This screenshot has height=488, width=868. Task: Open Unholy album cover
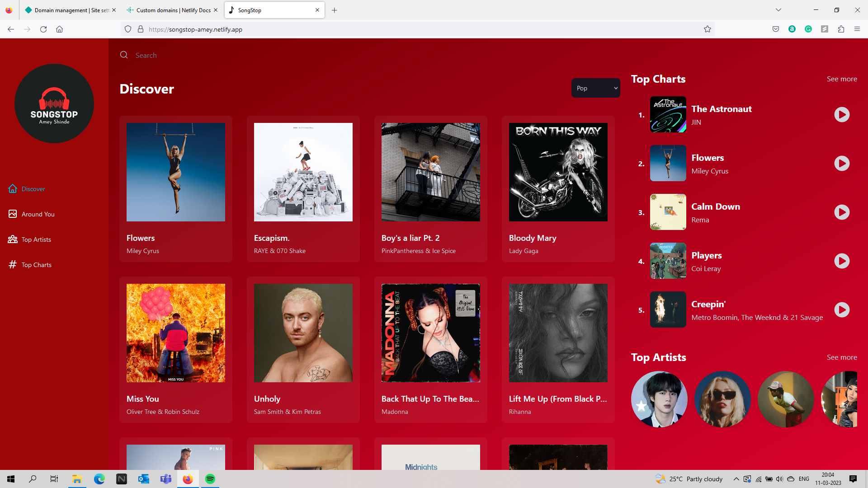[x=303, y=333]
